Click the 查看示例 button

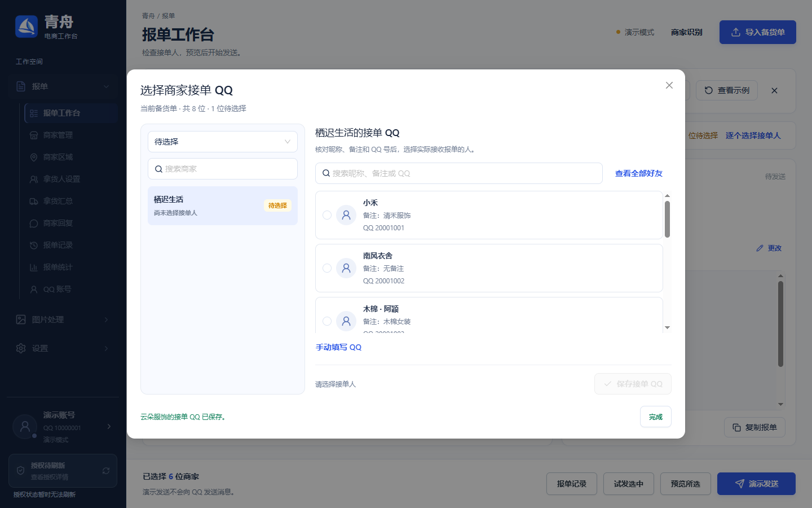tap(727, 90)
